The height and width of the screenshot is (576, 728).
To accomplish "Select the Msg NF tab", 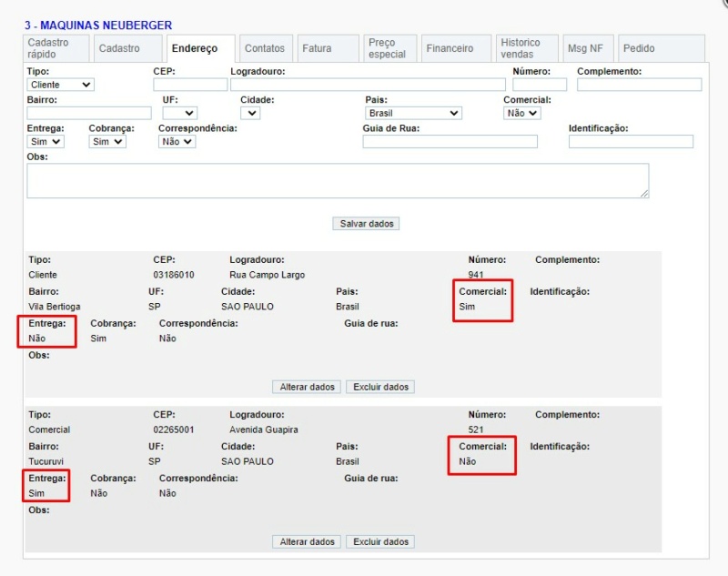I will [x=588, y=48].
